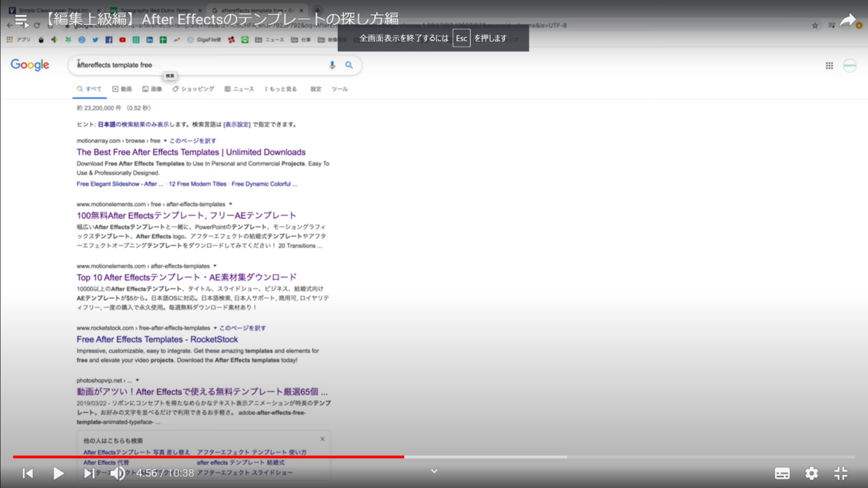Screen dimensions: 868x488
Task: Click 'このページを訳す' beside rocketstock.com
Action: (x=243, y=327)
